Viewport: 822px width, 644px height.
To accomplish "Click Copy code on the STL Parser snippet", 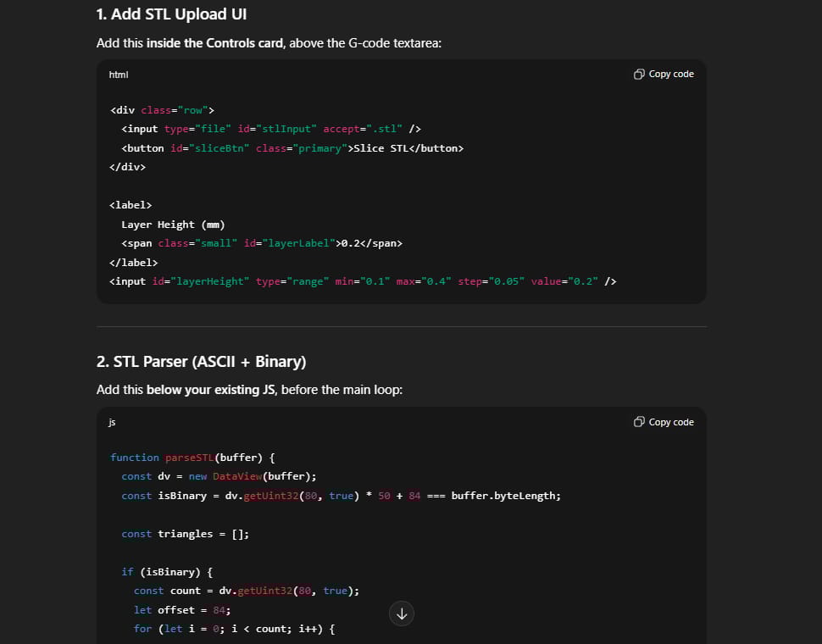I will click(669, 421).
